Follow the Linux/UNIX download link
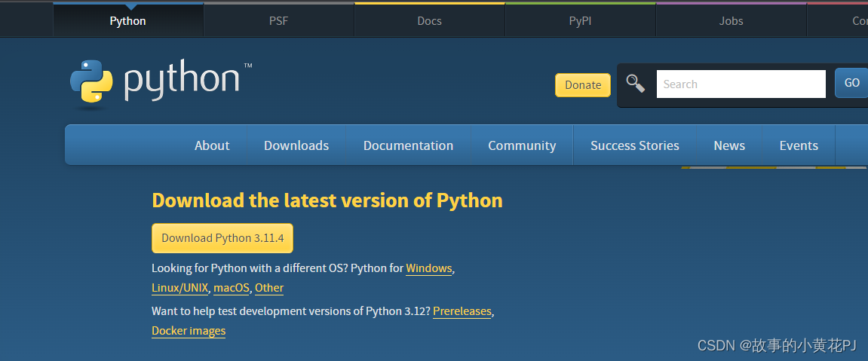 [x=180, y=288]
